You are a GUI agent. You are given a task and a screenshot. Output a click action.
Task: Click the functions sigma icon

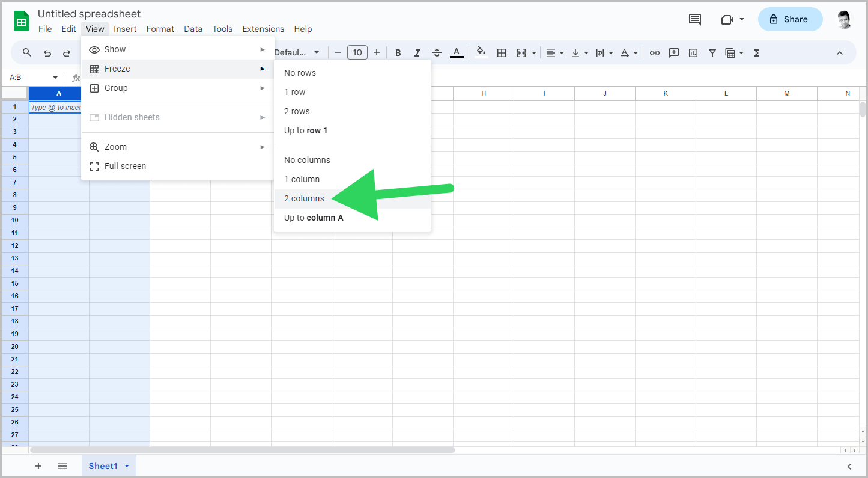click(x=757, y=53)
